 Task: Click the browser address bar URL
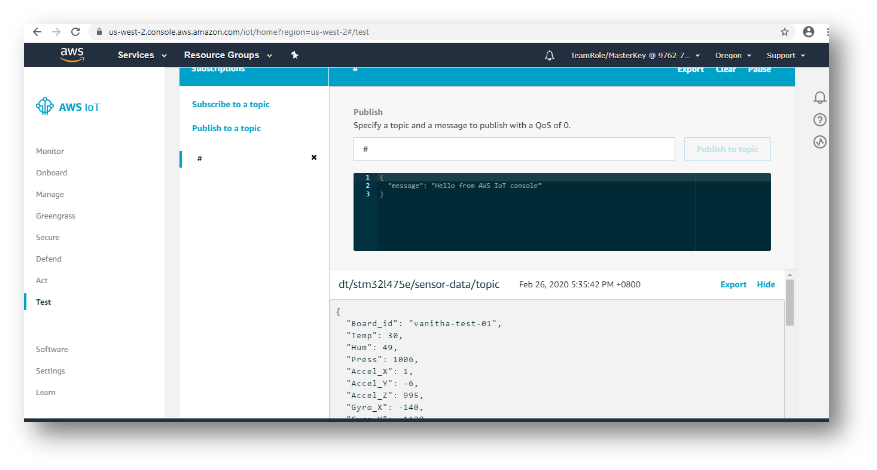239,32
